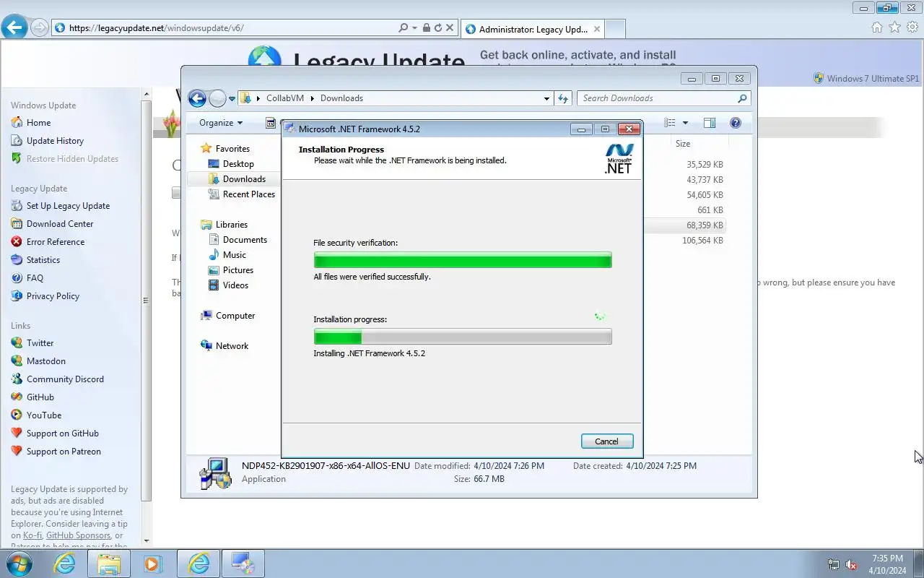
Task: Open the IE Home icon
Action: pyautogui.click(x=877, y=27)
